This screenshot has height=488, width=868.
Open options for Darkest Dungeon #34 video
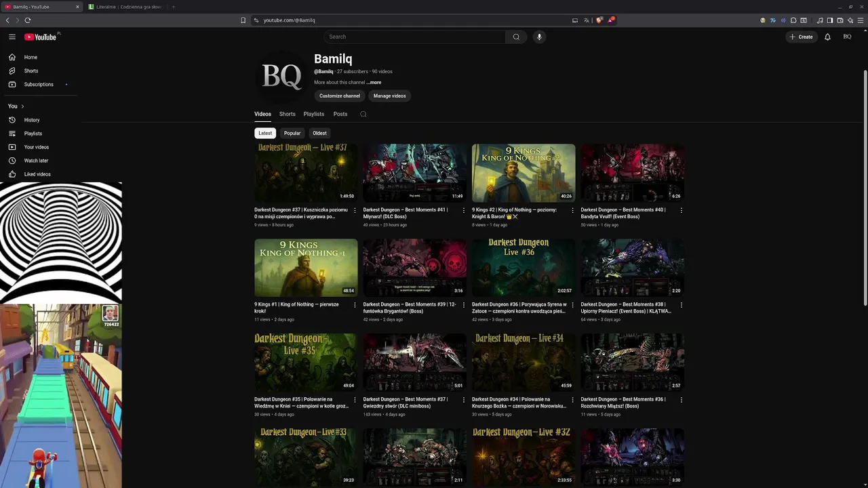[x=572, y=400]
